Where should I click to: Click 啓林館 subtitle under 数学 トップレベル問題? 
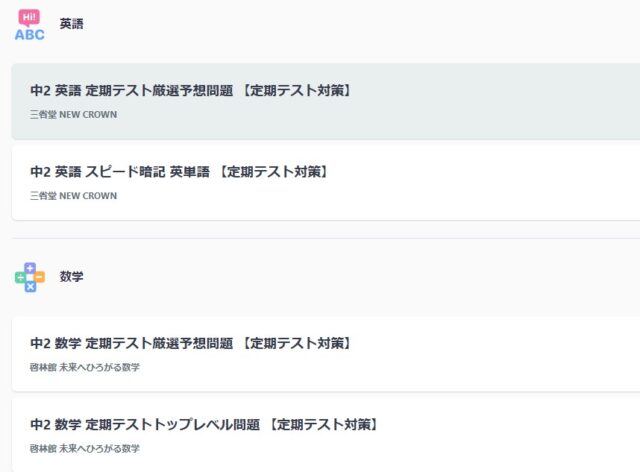pyautogui.click(x=85, y=449)
